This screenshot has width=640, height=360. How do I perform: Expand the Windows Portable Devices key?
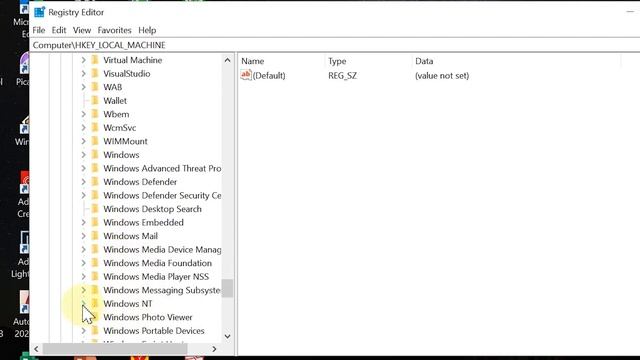tap(83, 331)
